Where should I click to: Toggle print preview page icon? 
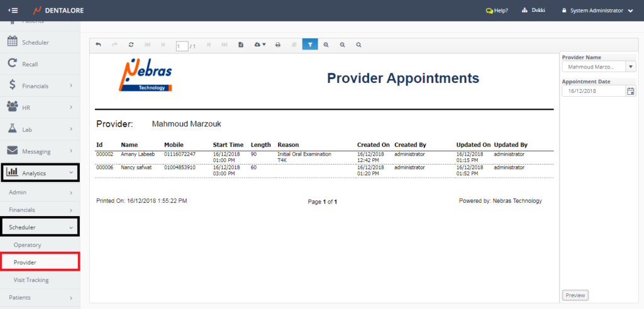pyautogui.click(x=241, y=45)
